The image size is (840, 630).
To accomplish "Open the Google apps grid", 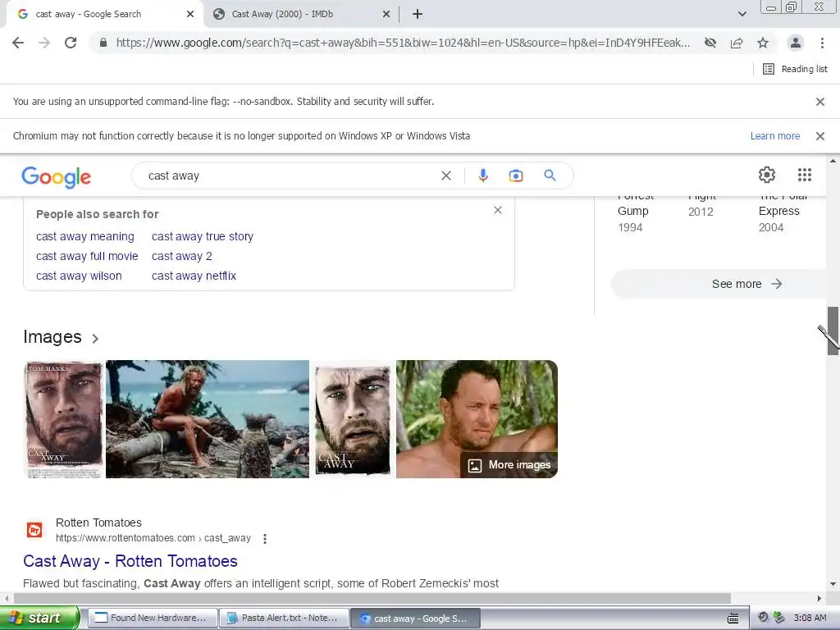I will (x=805, y=175).
